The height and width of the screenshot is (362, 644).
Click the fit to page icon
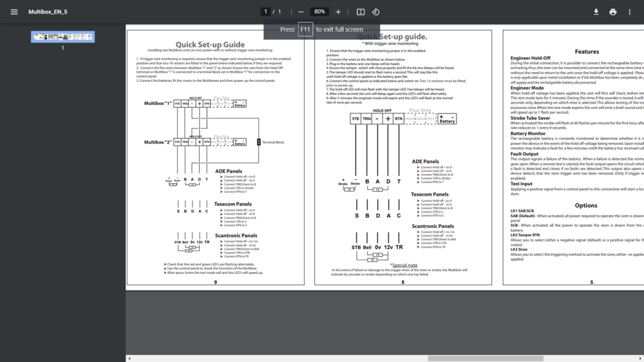point(361,12)
